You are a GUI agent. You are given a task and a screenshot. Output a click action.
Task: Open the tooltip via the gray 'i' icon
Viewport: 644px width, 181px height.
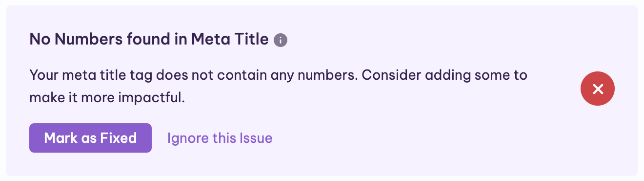(281, 40)
